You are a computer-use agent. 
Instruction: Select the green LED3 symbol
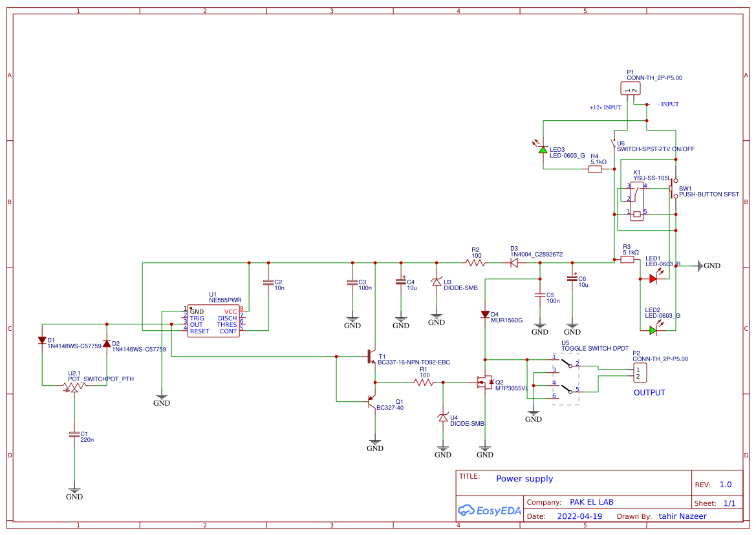pyautogui.click(x=543, y=150)
